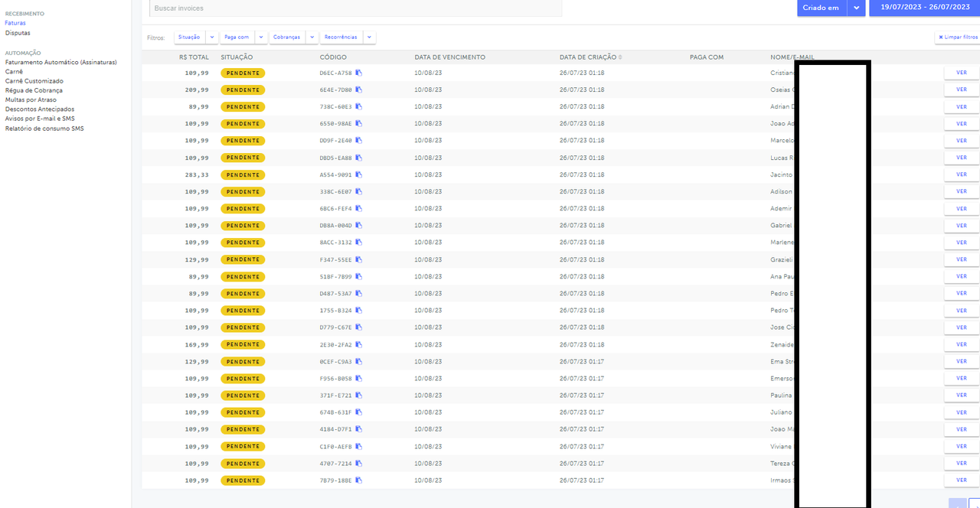Copy invoice code D487-53A7
980x508 pixels.
[359, 293]
